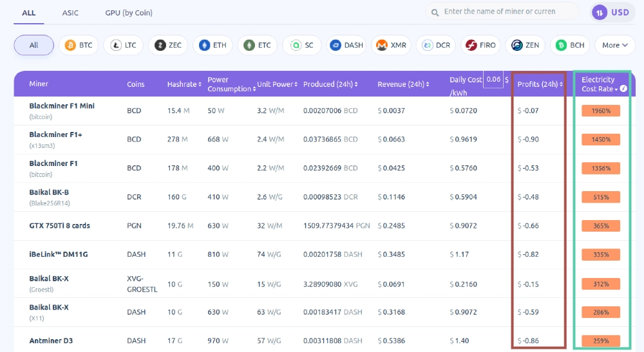Select the All coins filter pill

pyautogui.click(x=33, y=45)
